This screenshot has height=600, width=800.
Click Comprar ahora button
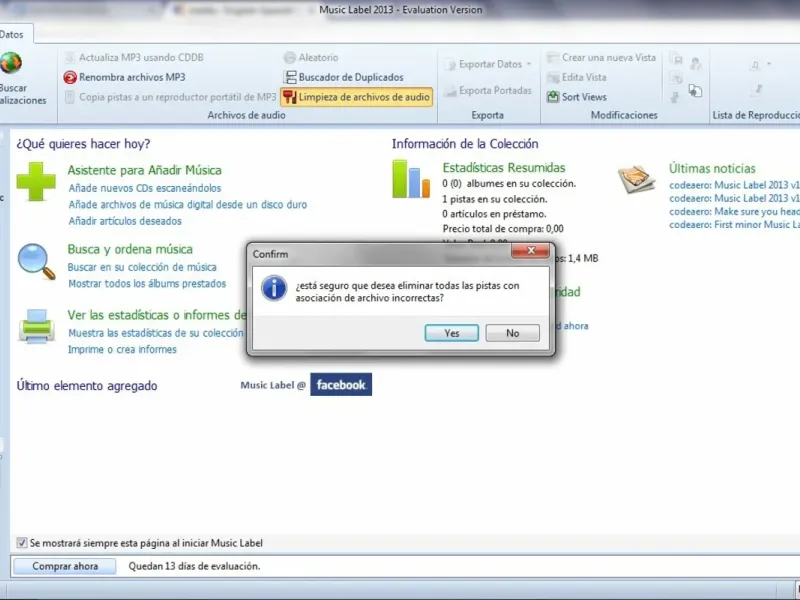pyautogui.click(x=65, y=566)
